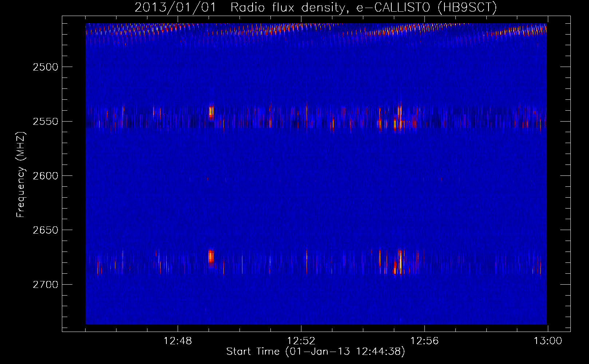Click the '2650' frequency axis label
The width and height of the screenshot is (589, 364).
(x=46, y=230)
